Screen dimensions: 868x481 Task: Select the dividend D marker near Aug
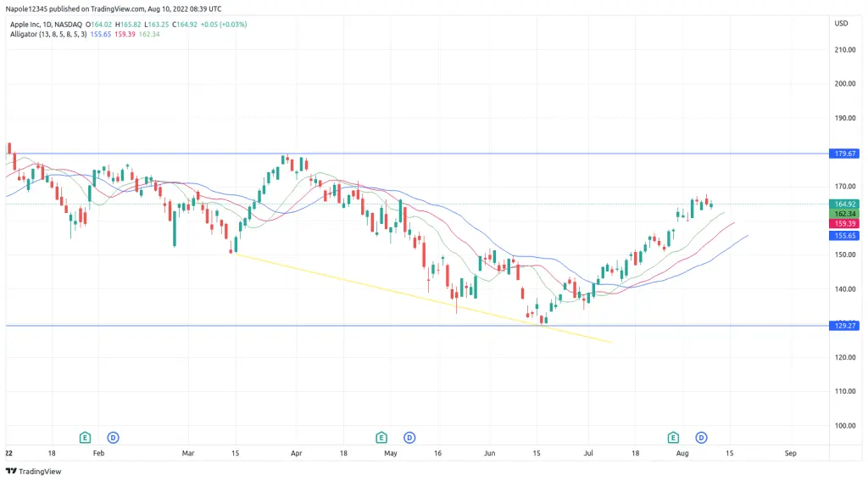coord(701,438)
